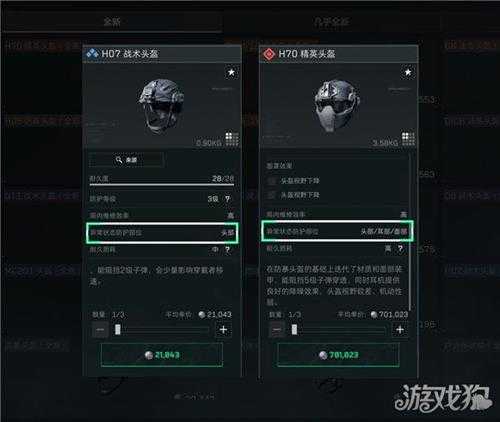This screenshot has width=500, height=422.
Task: Buy H07 helmet for 21,043
Action: point(162,355)
